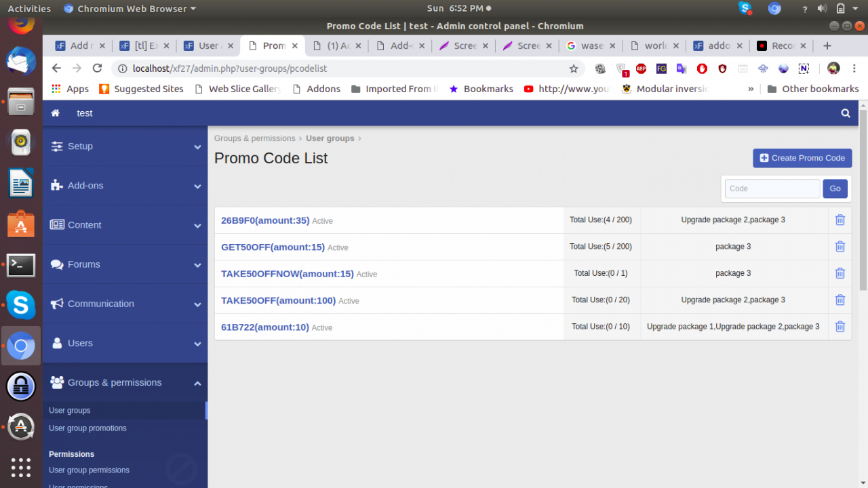The image size is (868, 488).
Task: Click into the Code search input field
Action: click(772, 188)
